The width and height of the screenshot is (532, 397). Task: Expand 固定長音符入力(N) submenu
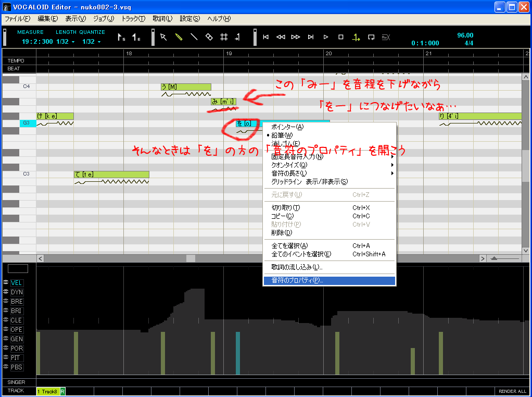[x=329, y=156]
